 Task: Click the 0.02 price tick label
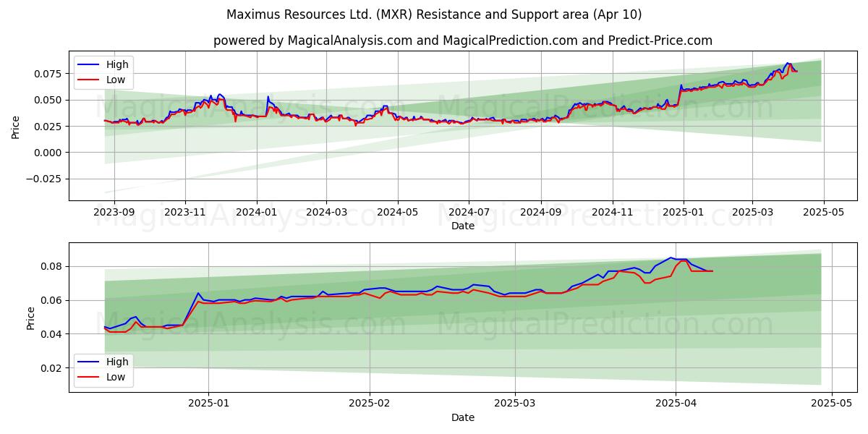pyautogui.click(x=53, y=368)
